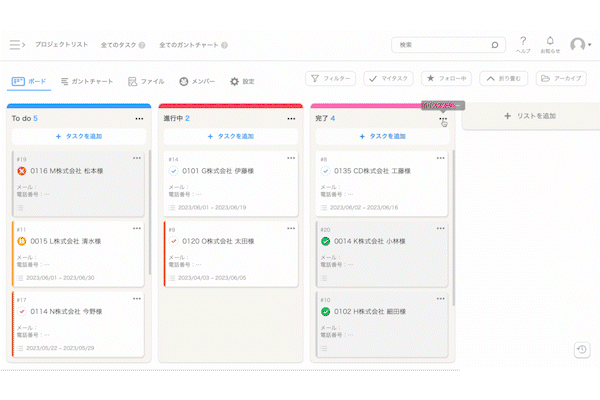Click the history restore icon at bottom right
Image resolution: width=600 pixels, height=400 pixels.
[x=581, y=349]
